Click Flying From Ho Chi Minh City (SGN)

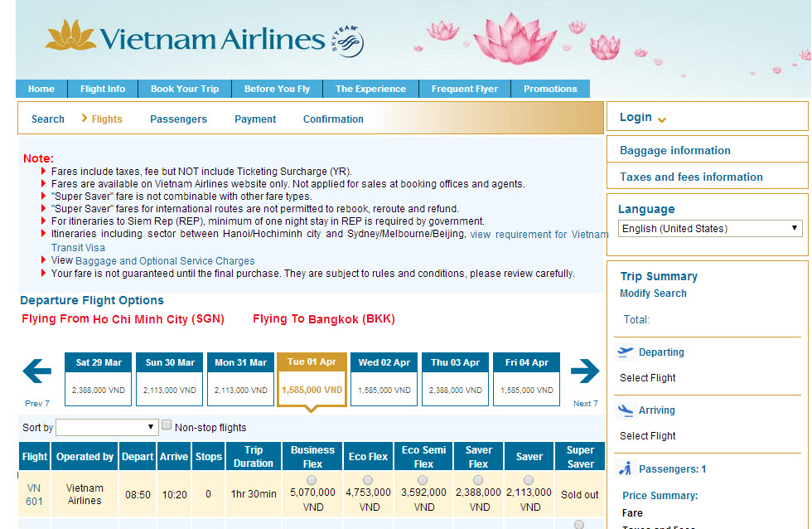point(123,319)
